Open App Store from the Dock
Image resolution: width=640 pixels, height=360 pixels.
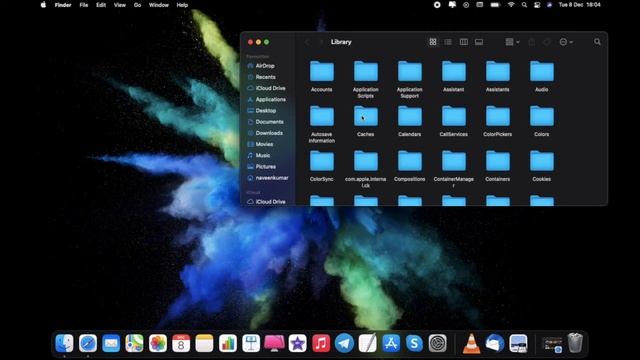pos(391,343)
